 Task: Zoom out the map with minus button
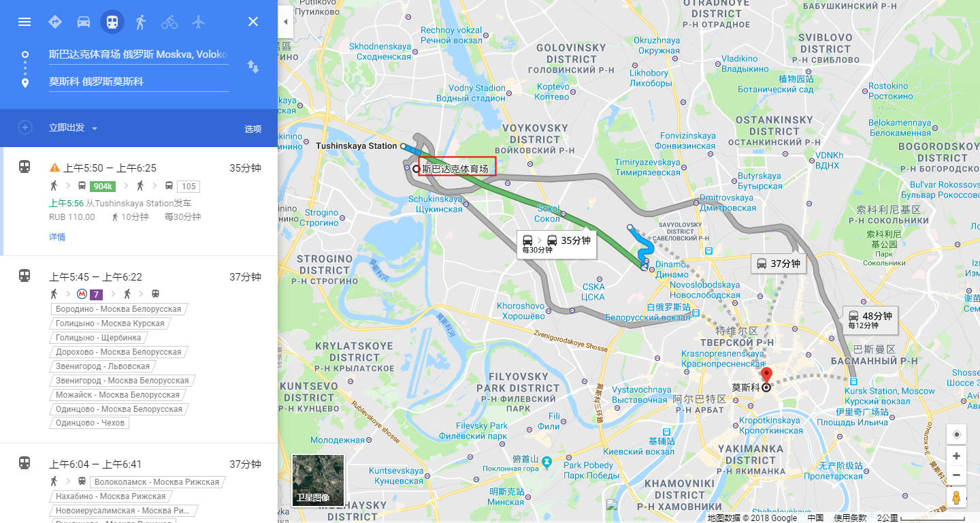(x=957, y=475)
